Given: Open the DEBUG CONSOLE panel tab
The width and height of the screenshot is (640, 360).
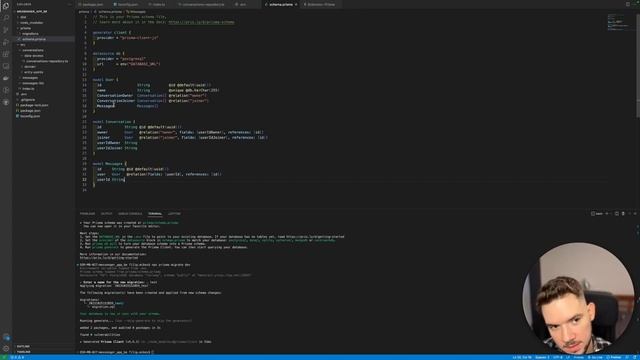Looking at the screenshot, I should pyautogui.click(x=130, y=214).
